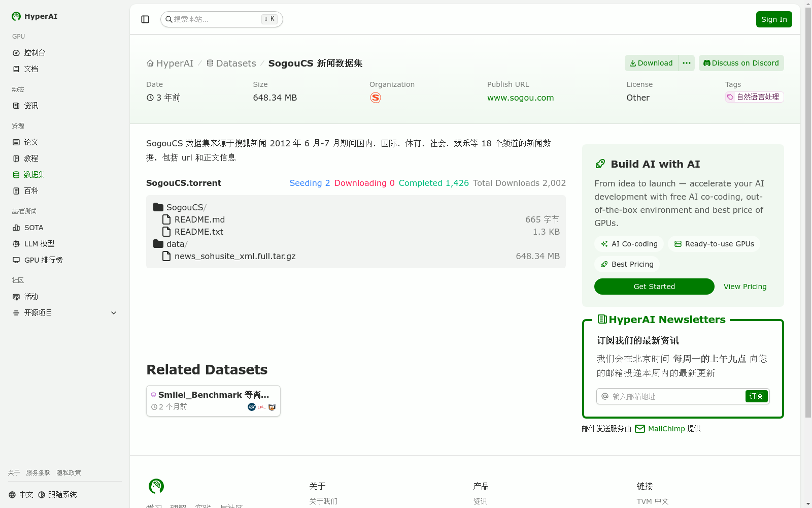Click the Sign In button
The width and height of the screenshot is (812, 508).
(774, 19)
